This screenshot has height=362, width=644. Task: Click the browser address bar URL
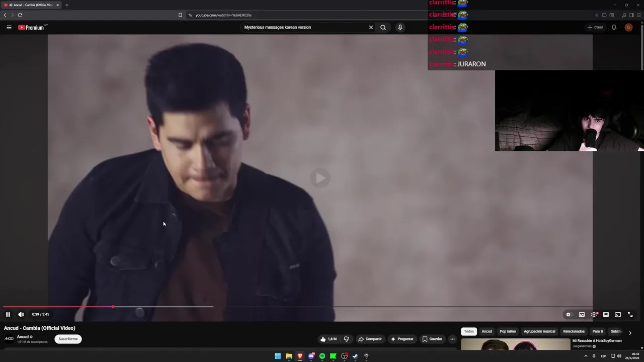point(223,15)
